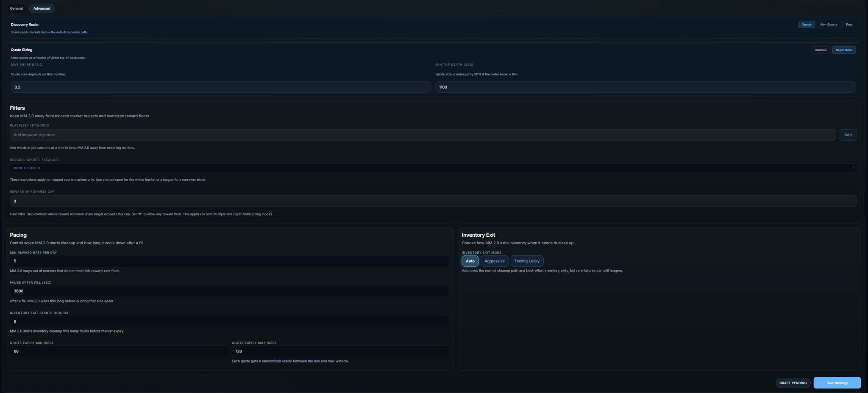This screenshot has height=393, width=868.
Task: Switch quote sizing to Multiple
Action: [821, 50]
